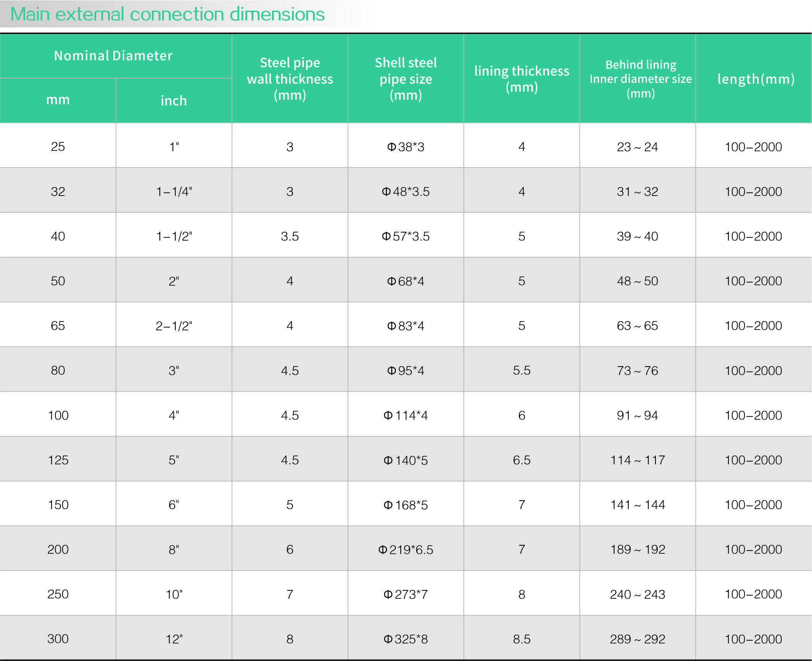Click the "length(mm)" column header
812x661 pixels.
(x=755, y=79)
